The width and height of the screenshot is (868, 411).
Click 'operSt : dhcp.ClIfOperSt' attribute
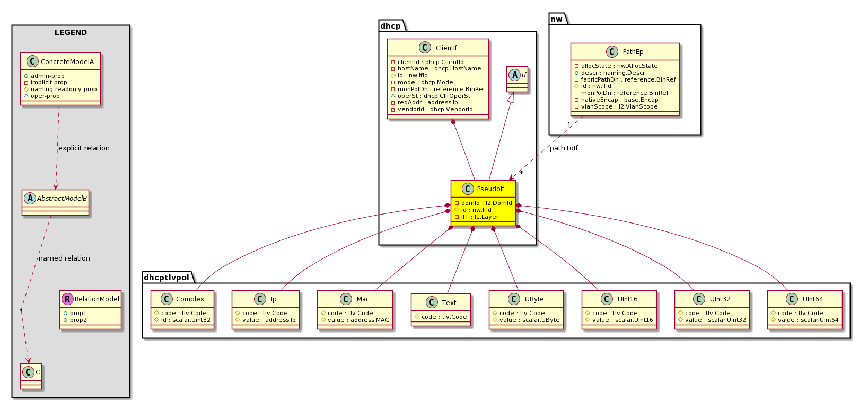[x=434, y=96]
